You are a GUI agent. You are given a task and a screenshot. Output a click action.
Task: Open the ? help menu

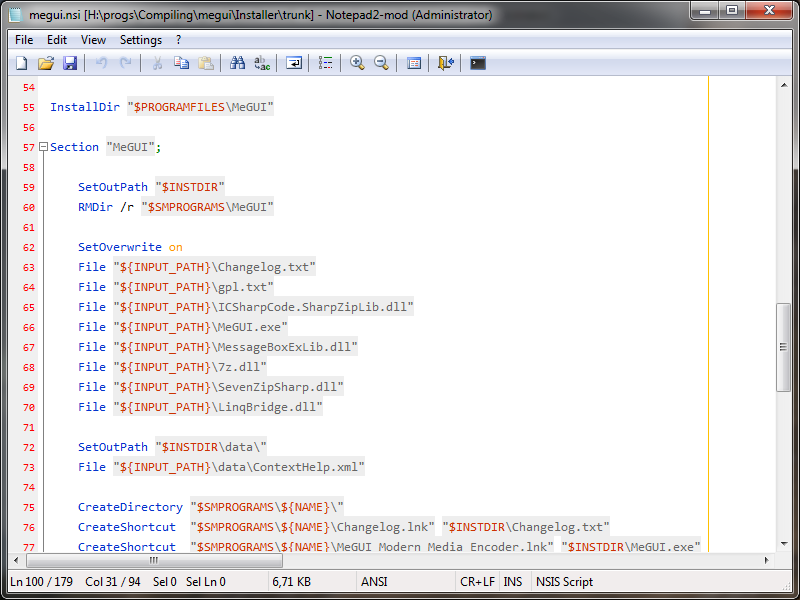coord(178,40)
